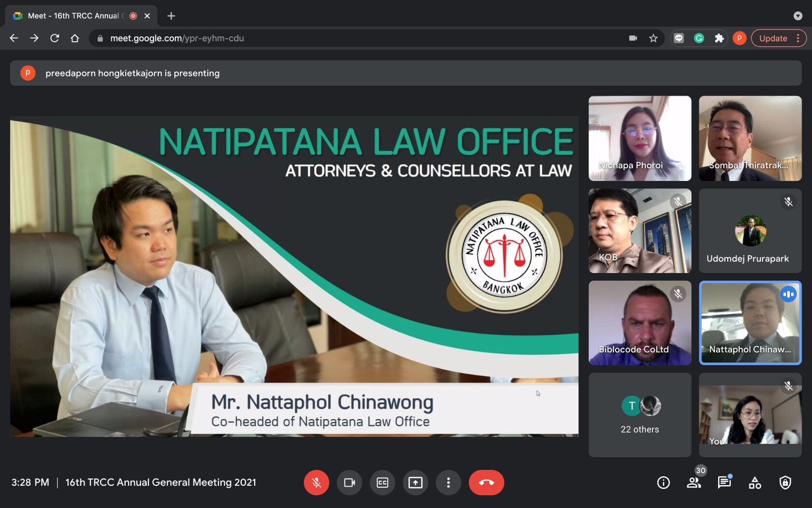Present your screen now

click(x=415, y=482)
